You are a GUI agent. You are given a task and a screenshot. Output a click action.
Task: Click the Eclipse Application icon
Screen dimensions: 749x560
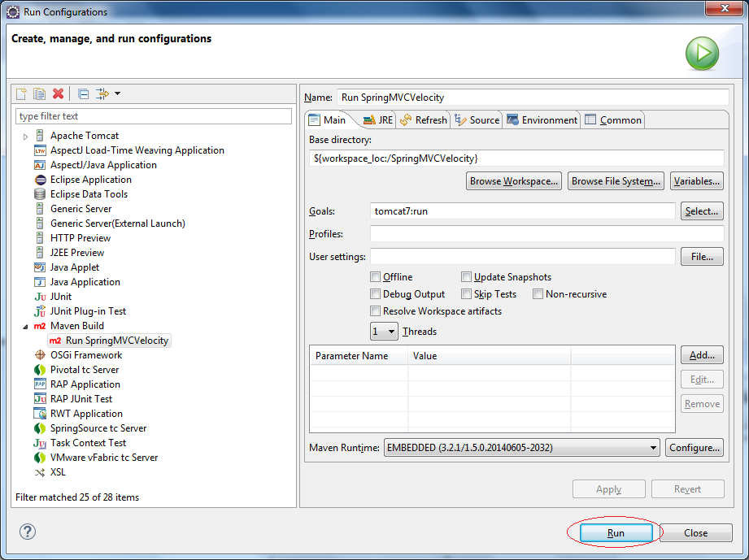click(40, 180)
